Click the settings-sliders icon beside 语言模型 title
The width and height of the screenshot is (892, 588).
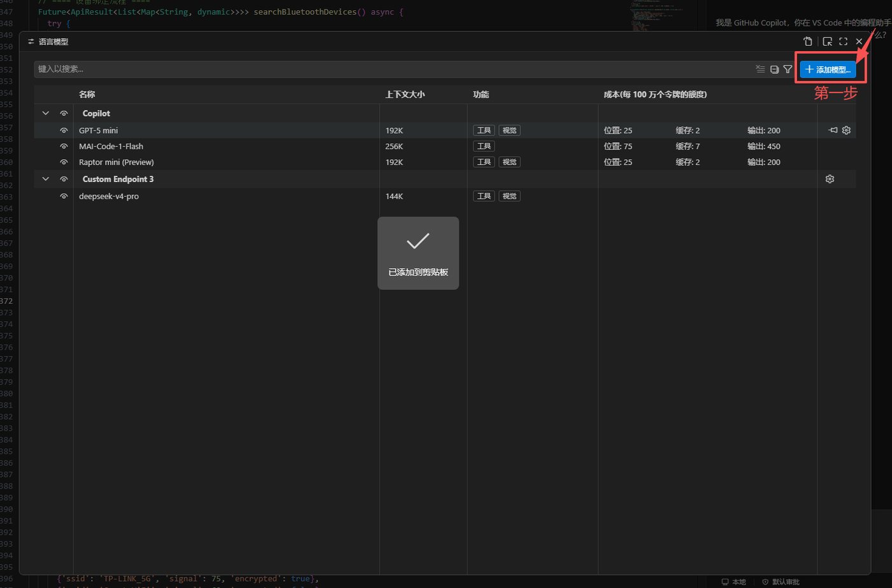31,41
